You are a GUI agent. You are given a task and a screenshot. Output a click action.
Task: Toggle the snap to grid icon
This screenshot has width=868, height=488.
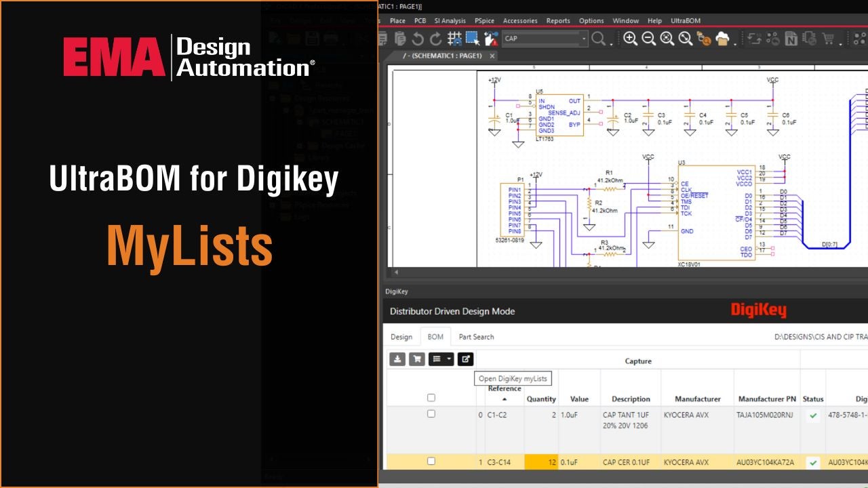pyautogui.click(x=454, y=39)
